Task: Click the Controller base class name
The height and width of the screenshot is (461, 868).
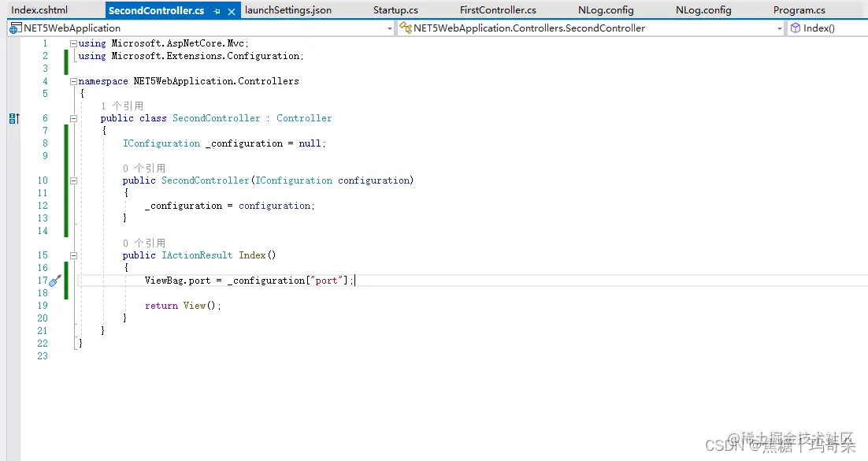Action: click(304, 118)
